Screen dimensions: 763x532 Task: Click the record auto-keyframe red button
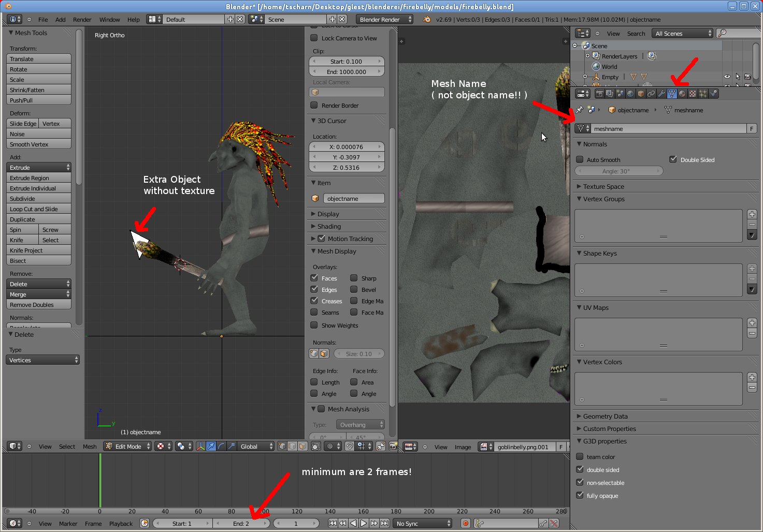point(466,523)
